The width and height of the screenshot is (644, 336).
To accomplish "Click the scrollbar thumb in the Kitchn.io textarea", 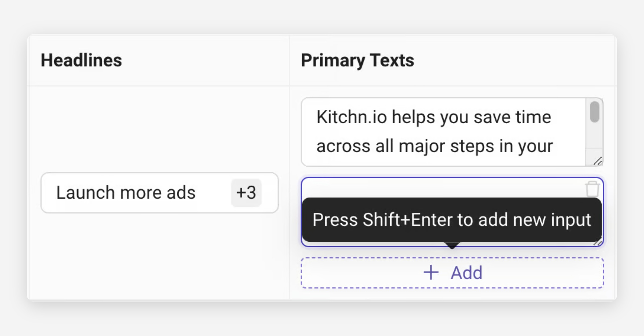I will (x=595, y=112).
